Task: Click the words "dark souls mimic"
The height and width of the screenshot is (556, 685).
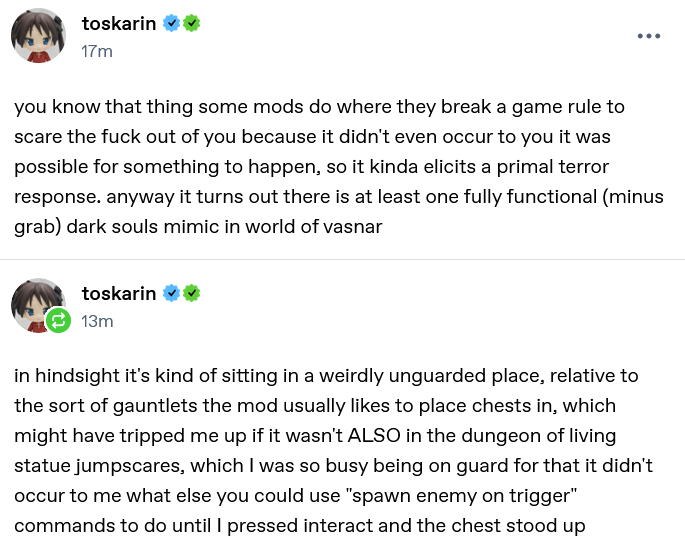Action: pyautogui.click(x=131, y=226)
